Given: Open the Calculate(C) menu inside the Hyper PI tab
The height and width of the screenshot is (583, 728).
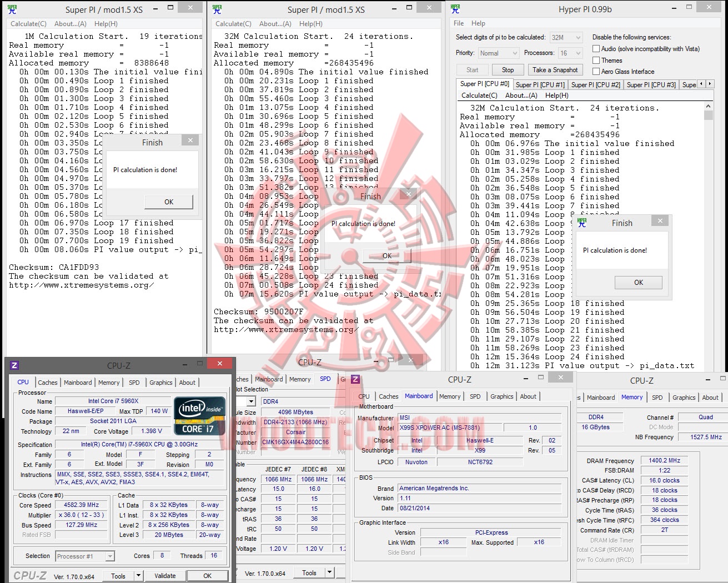Looking at the screenshot, I should click(479, 96).
